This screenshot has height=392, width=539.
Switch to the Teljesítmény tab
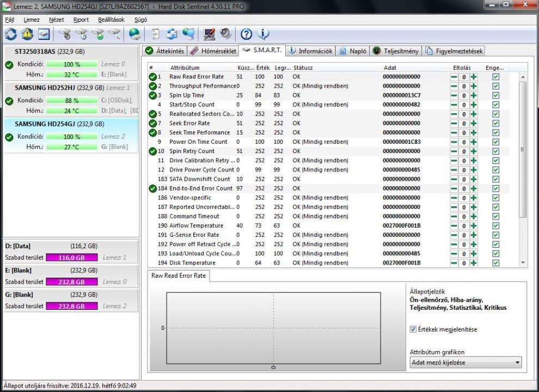coord(396,51)
